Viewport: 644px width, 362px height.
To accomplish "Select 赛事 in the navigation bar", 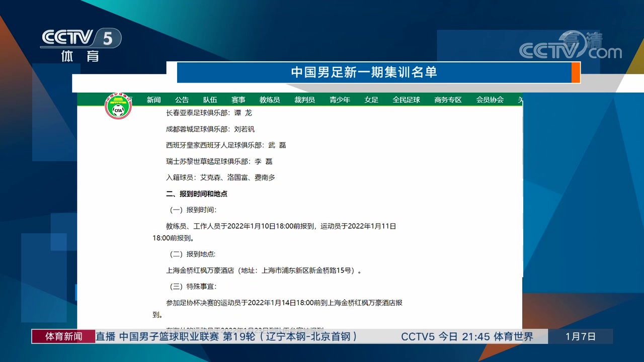I will 238,100.
